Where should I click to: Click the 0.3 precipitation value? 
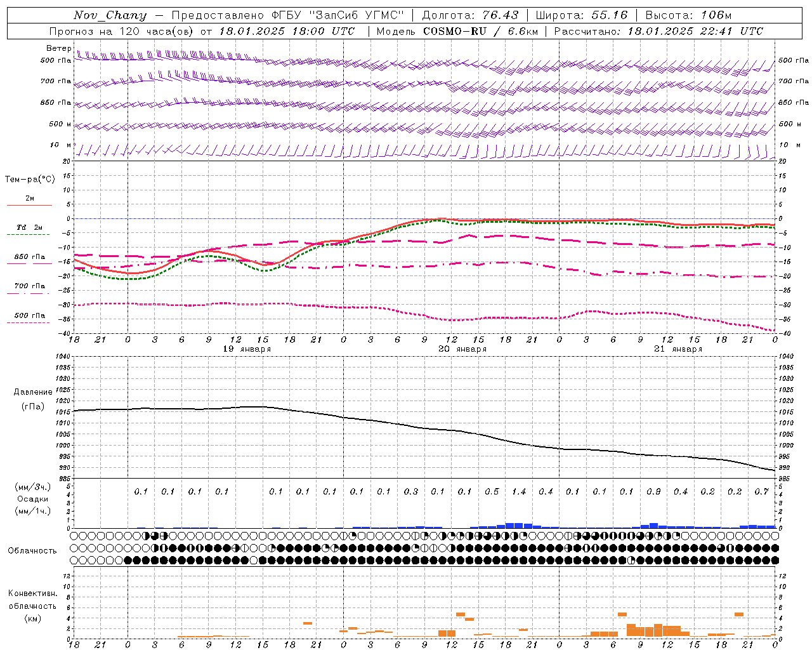[411, 491]
